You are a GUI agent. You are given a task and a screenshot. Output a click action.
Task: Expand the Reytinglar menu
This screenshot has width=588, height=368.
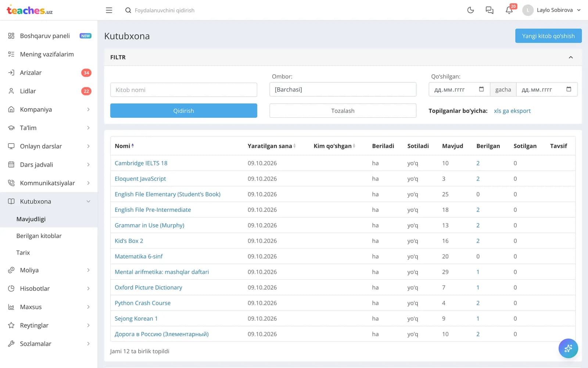(x=49, y=325)
